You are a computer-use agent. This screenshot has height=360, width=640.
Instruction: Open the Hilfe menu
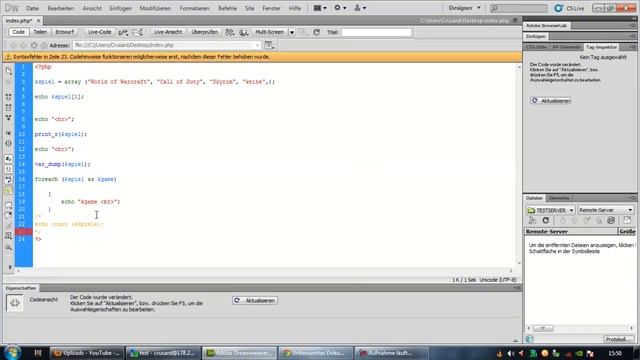tap(295, 8)
